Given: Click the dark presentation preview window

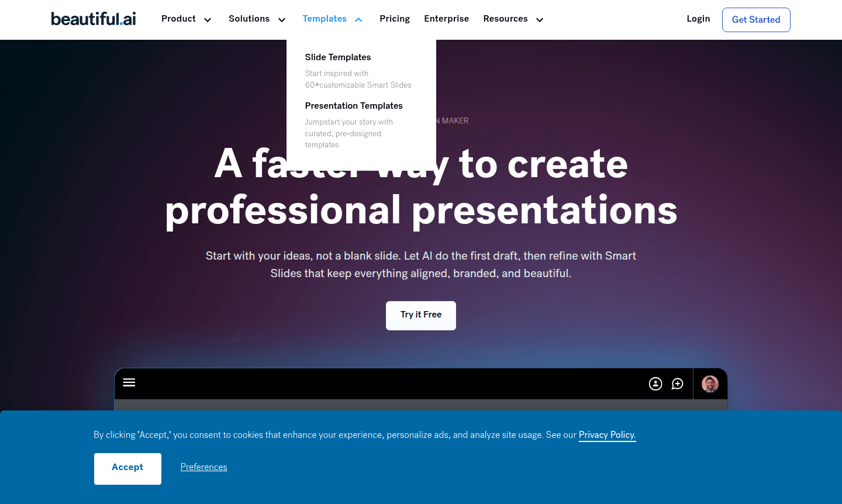Looking at the screenshot, I should (421, 403).
